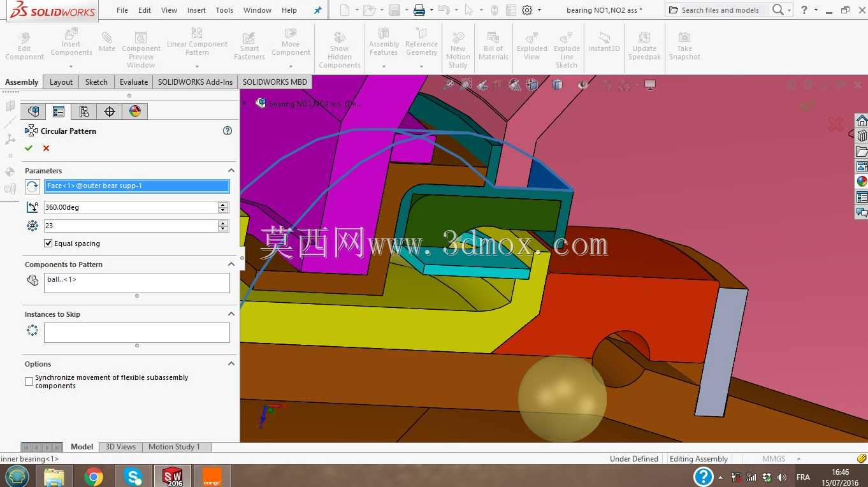
Task: Open the 3D Views bottom tab
Action: (x=120, y=447)
